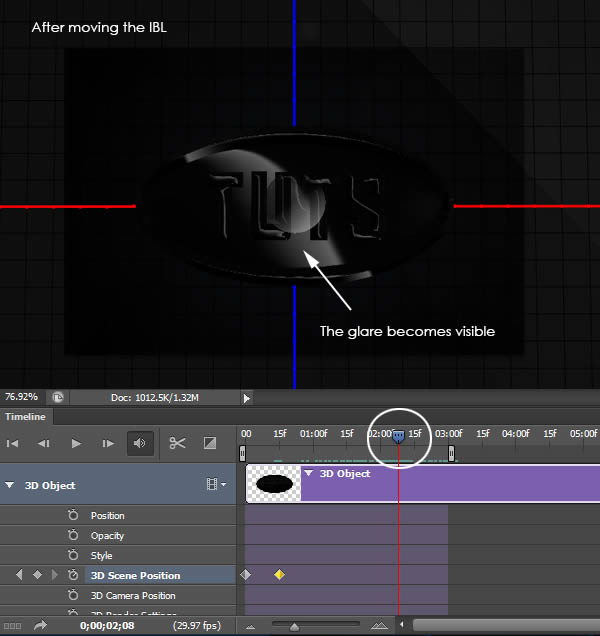Screen dimensions: 600x636
Task: Enable Position keyframe stopwatch
Action: pos(73,515)
